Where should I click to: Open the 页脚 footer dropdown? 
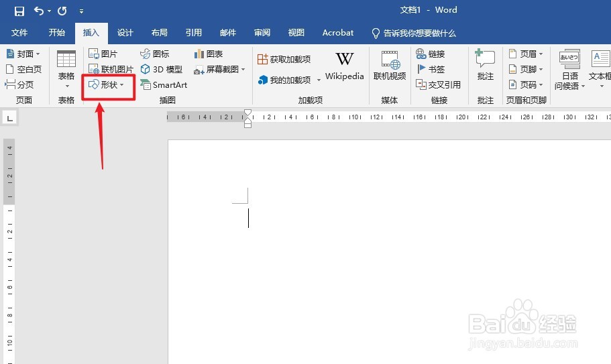[526, 69]
